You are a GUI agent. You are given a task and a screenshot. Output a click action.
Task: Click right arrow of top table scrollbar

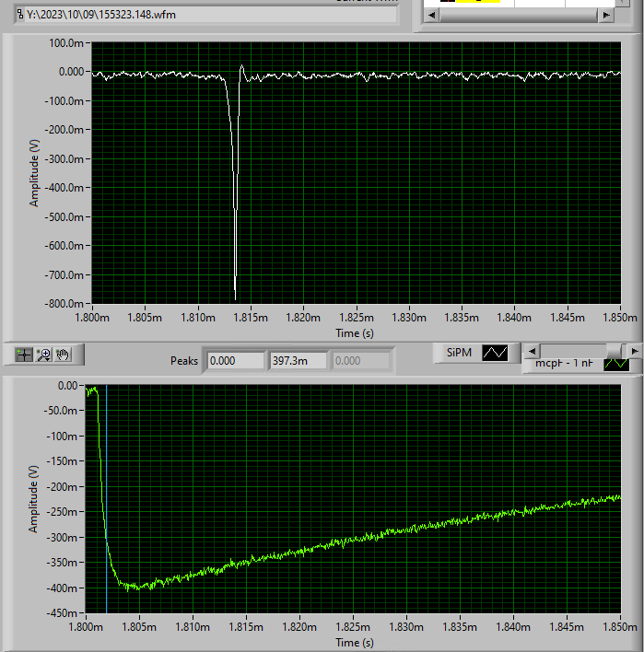coord(606,16)
